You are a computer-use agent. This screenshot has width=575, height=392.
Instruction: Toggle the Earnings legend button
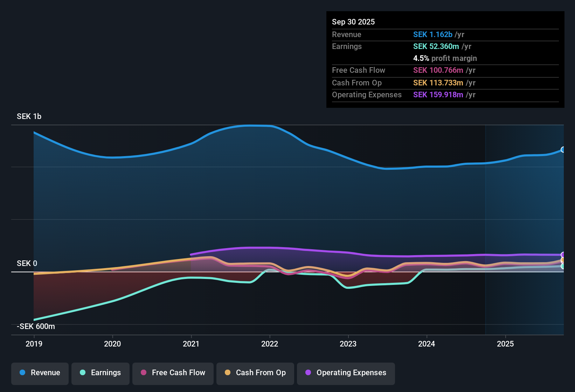[101, 373]
